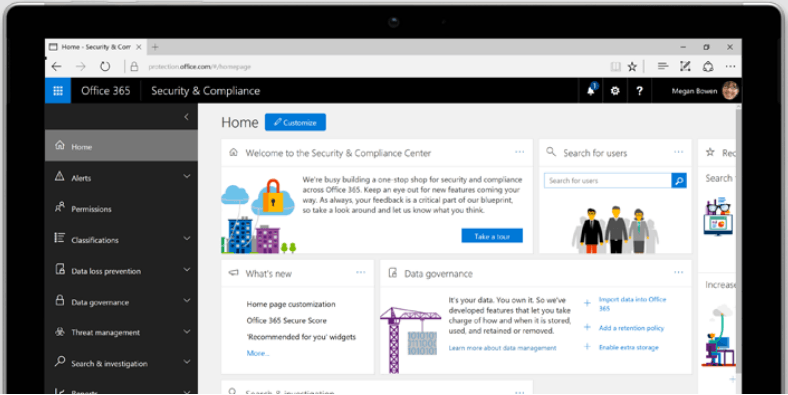Click the browser share icon
Viewport: 788px width, 395px height.
(x=708, y=66)
